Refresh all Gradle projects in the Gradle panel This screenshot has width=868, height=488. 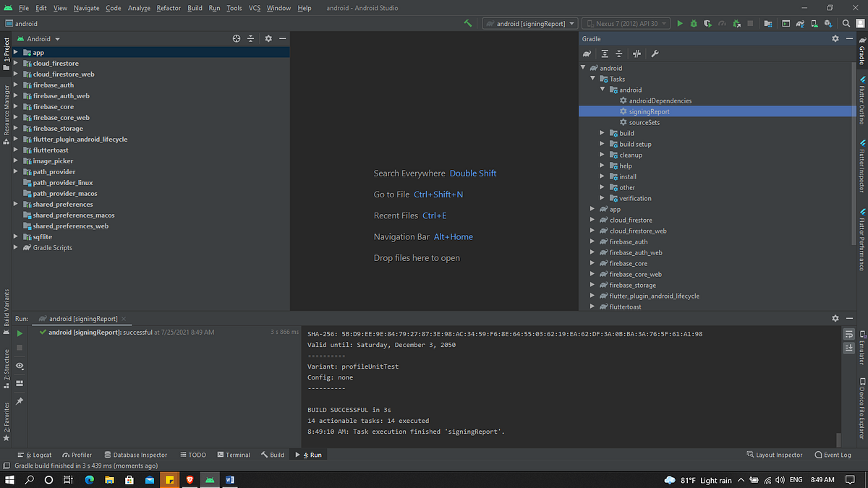(x=587, y=53)
